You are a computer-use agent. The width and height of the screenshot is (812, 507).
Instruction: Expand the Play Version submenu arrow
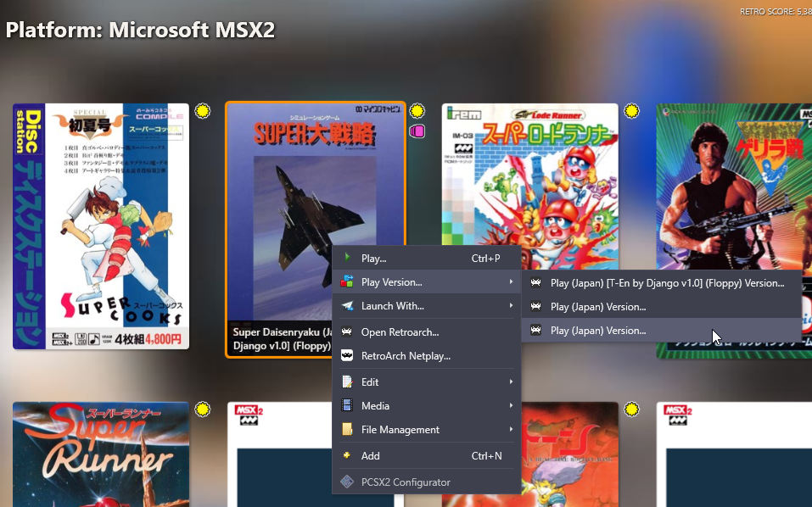[x=511, y=281]
